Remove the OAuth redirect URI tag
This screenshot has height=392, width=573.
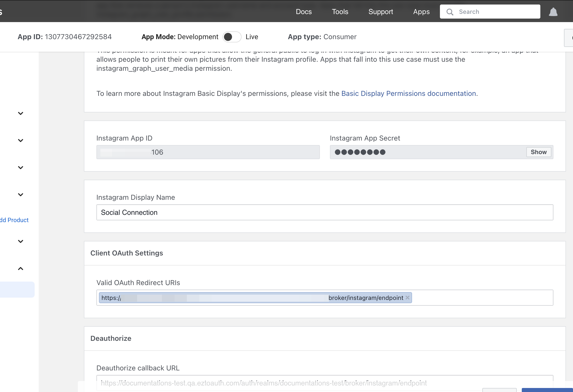[408, 298]
